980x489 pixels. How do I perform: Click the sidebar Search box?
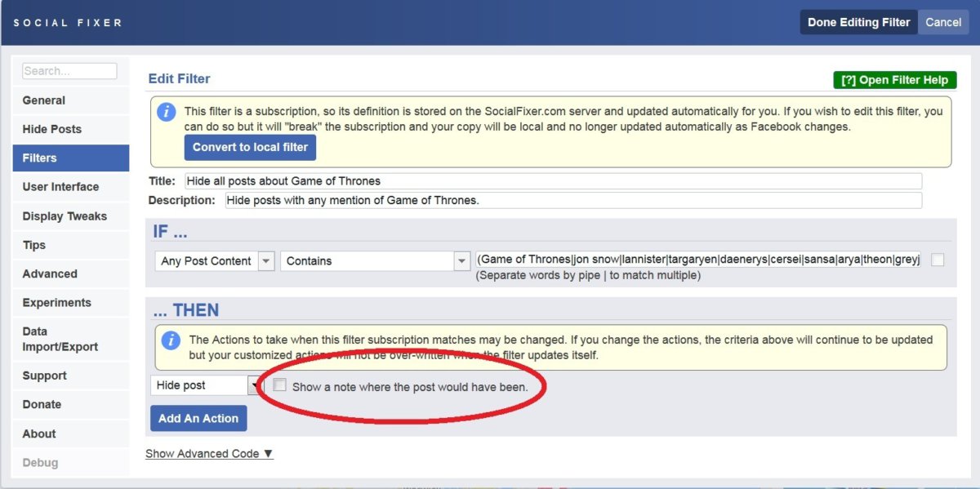click(x=69, y=71)
